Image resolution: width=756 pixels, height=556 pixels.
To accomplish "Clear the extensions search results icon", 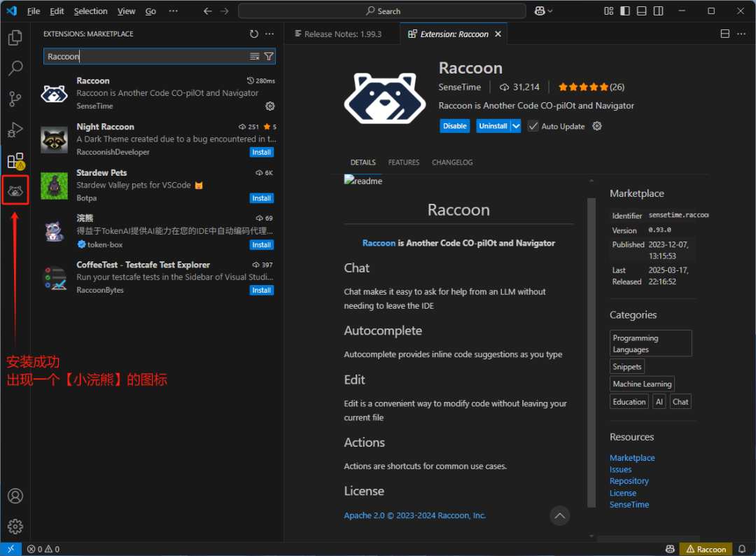I will tap(255, 56).
